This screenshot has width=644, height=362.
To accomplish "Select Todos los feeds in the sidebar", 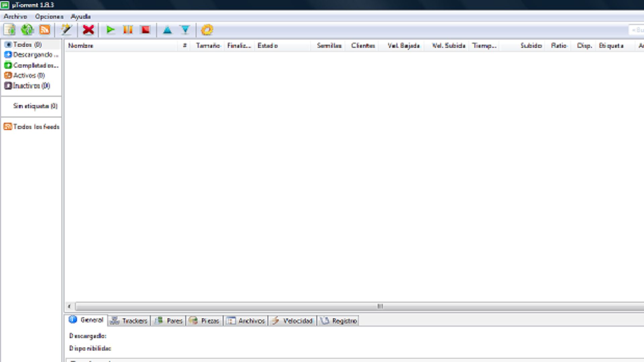I will (x=36, y=127).
